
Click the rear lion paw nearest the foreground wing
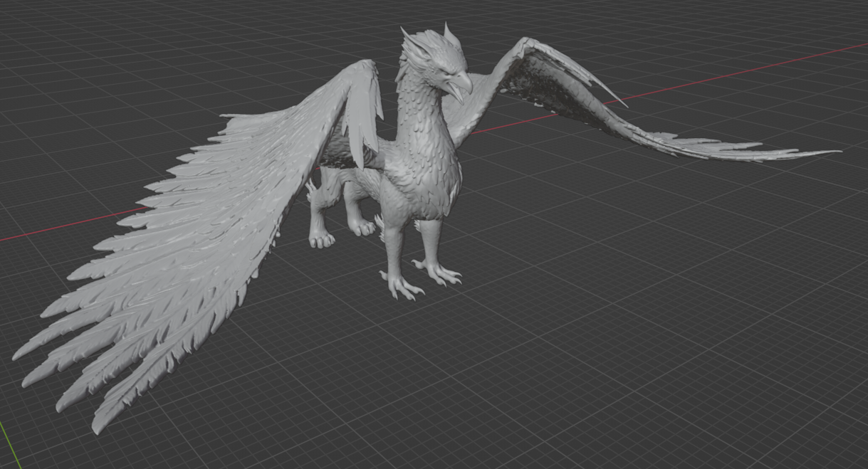(x=322, y=239)
